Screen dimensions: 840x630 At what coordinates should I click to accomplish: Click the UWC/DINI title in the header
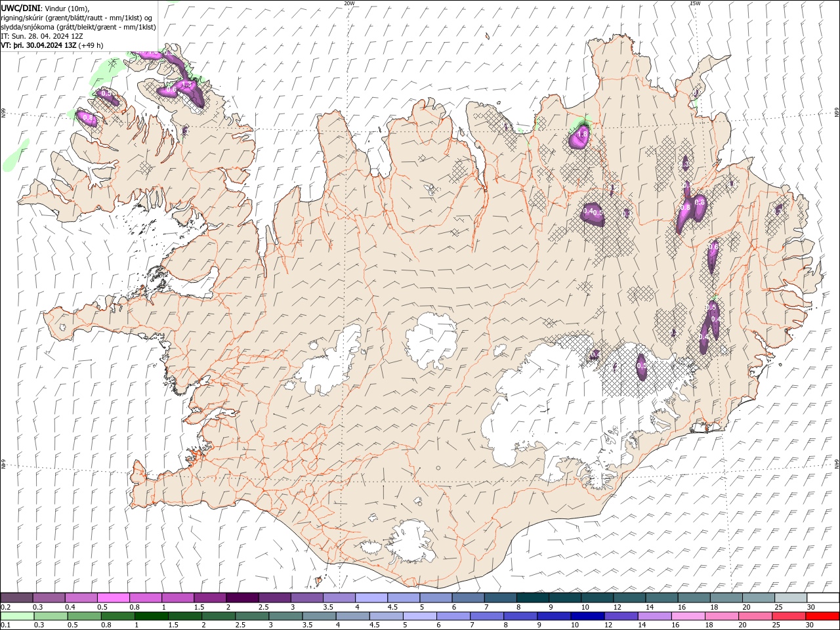pyautogui.click(x=20, y=8)
